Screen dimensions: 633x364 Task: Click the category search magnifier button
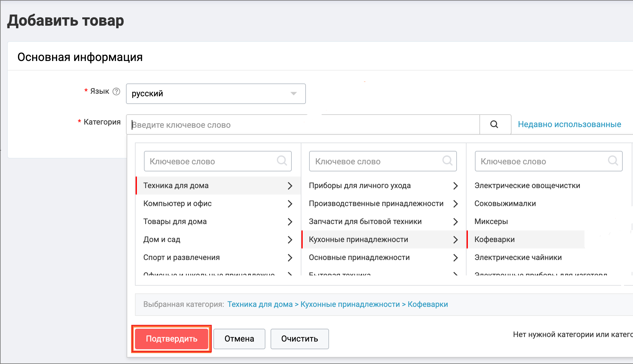[x=494, y=125]
